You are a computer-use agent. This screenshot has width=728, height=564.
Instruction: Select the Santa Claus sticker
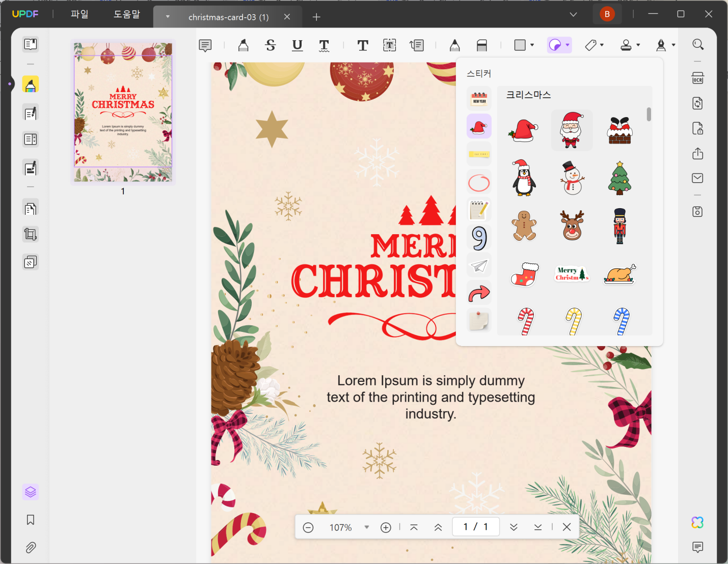(572, 129)
